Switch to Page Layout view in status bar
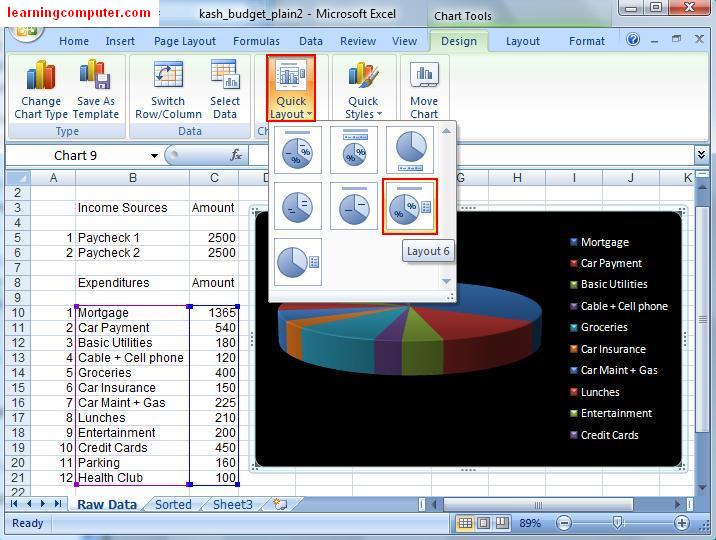This screenshot has height=540, width=716. [484, 523]
